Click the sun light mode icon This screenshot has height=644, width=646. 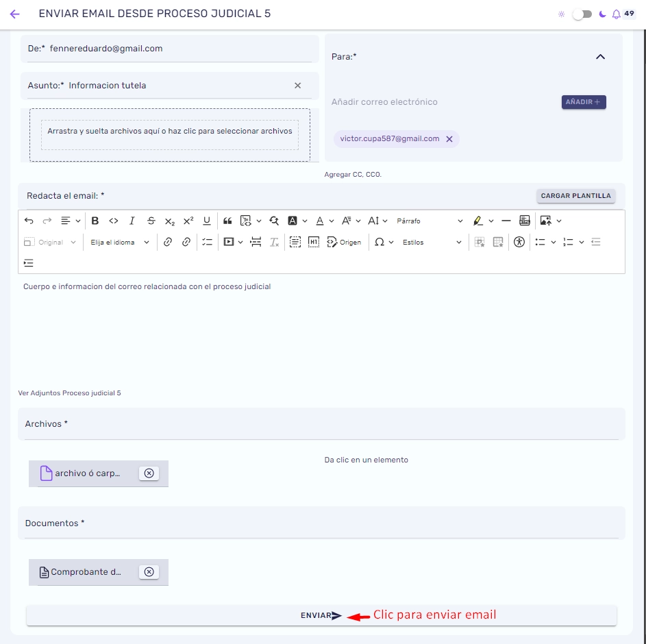[561, 14]
